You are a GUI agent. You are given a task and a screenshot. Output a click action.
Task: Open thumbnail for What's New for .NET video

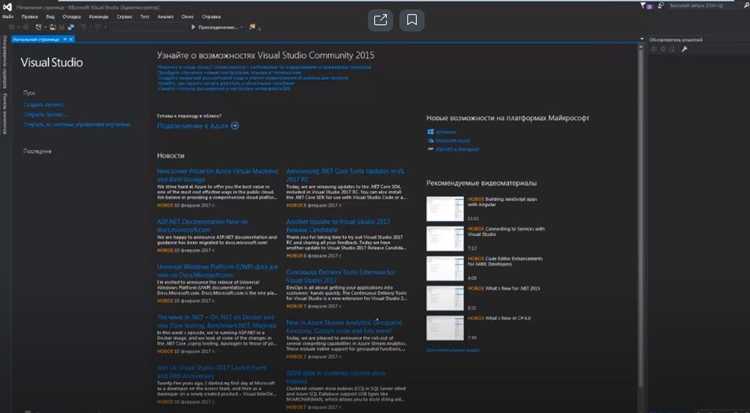click(x=445, y=298)
